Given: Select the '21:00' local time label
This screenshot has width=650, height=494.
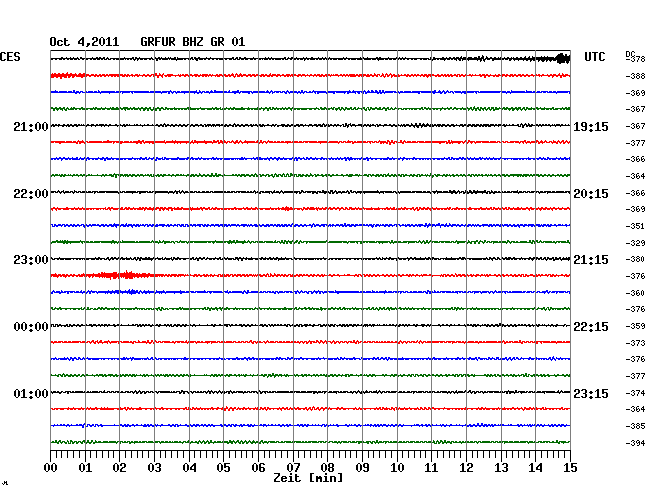Looking at the screenshot, I should click(31, 127).
